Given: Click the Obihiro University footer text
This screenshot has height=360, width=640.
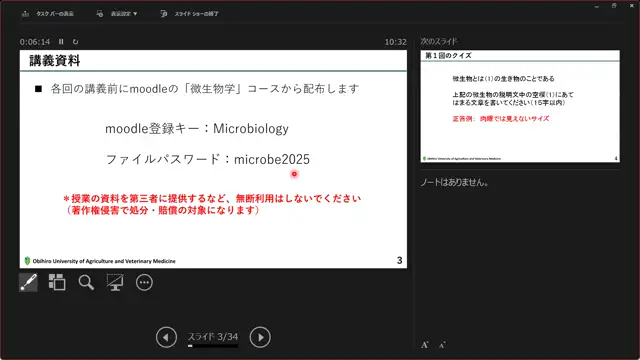Looking at the screenshot, I should [104, 261].
